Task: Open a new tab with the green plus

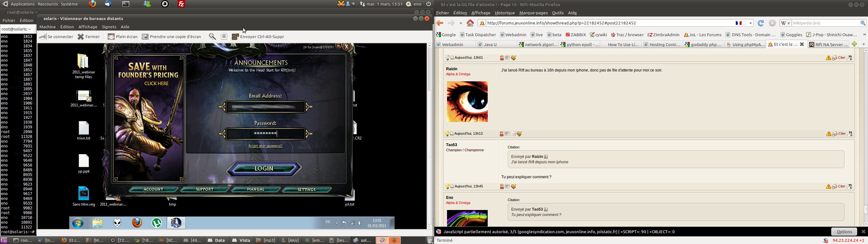Action: point(854,44)
